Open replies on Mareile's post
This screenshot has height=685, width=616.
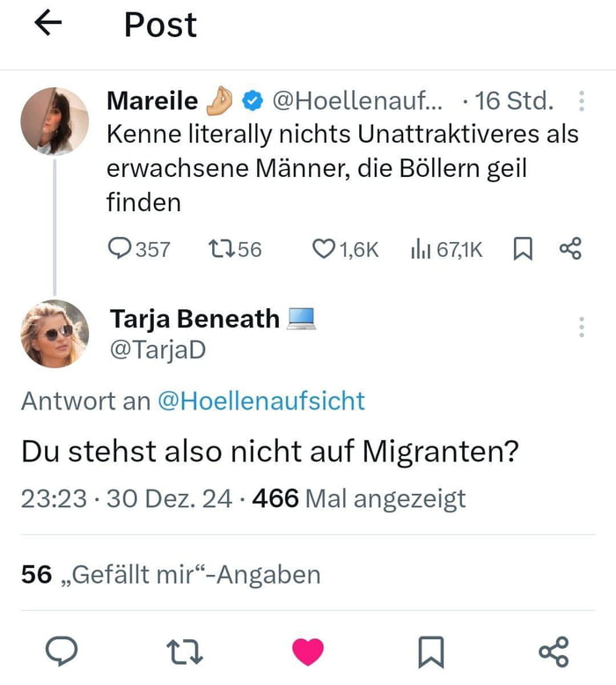[120, 250]
